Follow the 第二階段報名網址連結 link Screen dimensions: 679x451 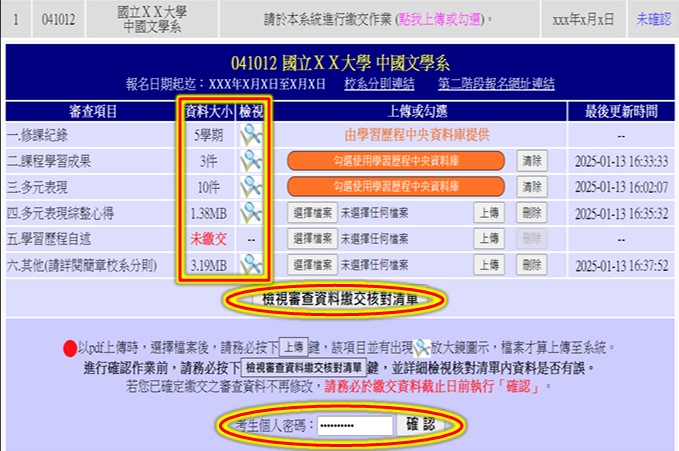click(x=494, y=84)
